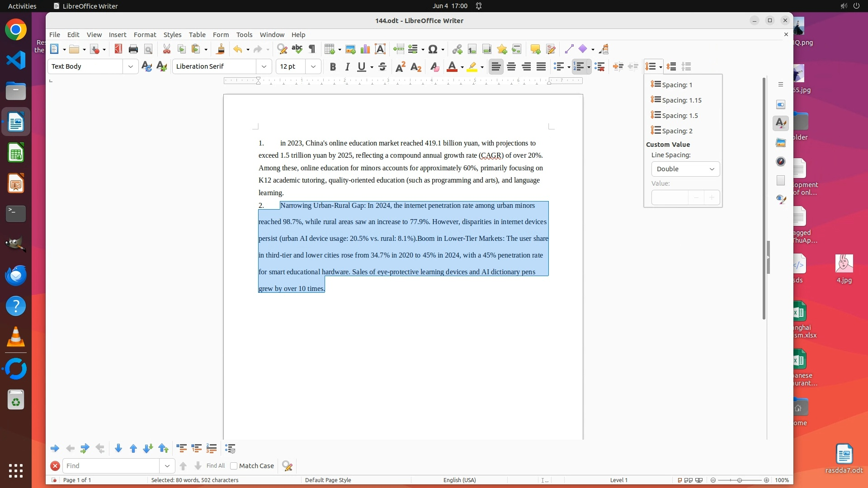Click the Strikethrough formatting icon
868x488 pixels.
(x=382, y=67)
